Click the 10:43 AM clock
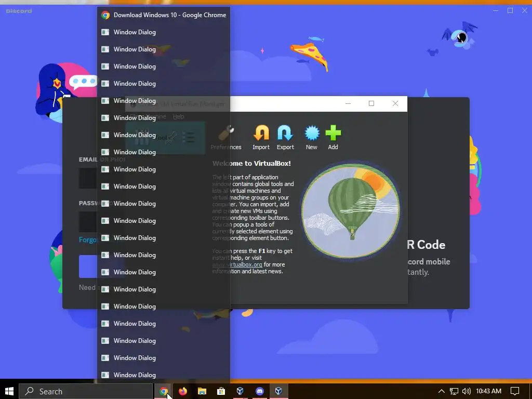The width and height of the screenshot is (532, 399). 488,391
